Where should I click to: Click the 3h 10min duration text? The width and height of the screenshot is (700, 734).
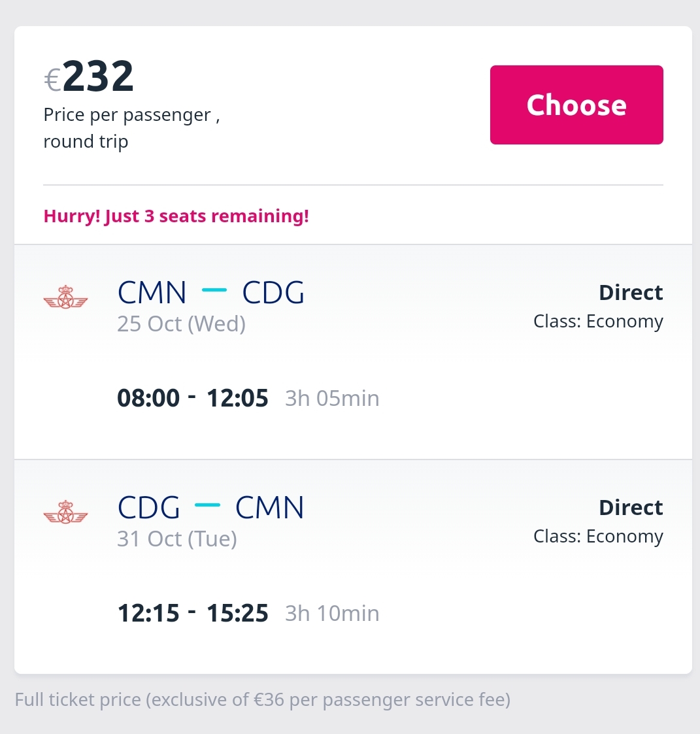tap(332, 613)
